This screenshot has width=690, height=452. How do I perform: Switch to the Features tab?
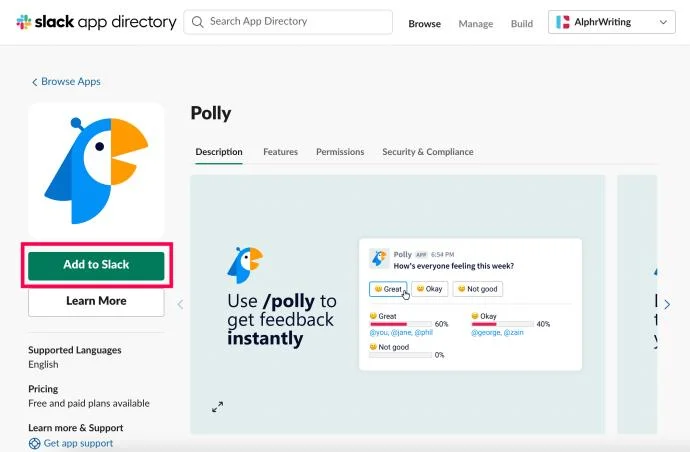[x=280, y=152]
